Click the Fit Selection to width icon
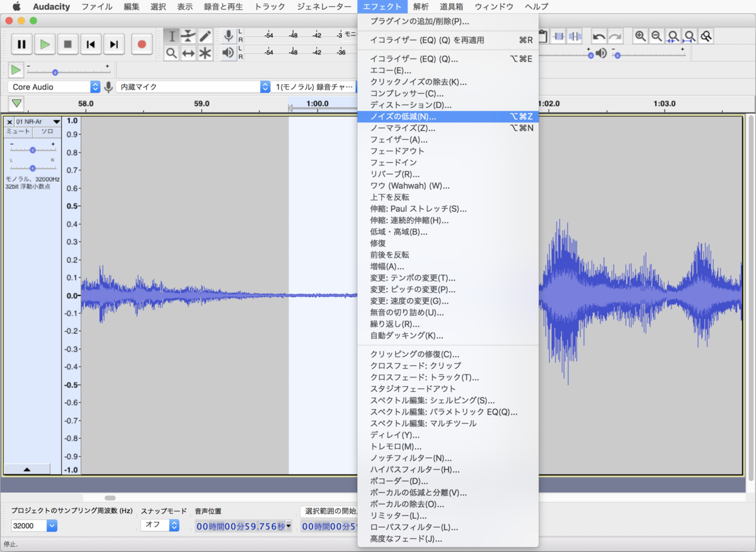The width and height of the screenshot is (756, 552). coord(673,37)
